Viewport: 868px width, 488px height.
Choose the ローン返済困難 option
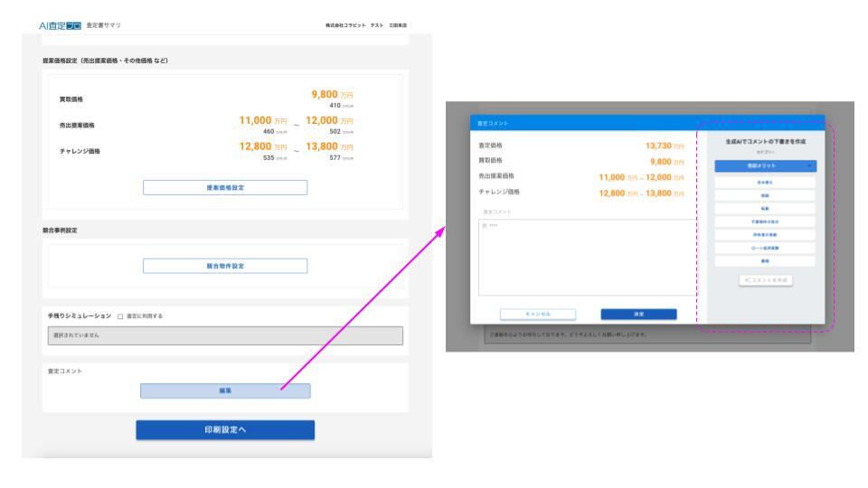[765, 247]
